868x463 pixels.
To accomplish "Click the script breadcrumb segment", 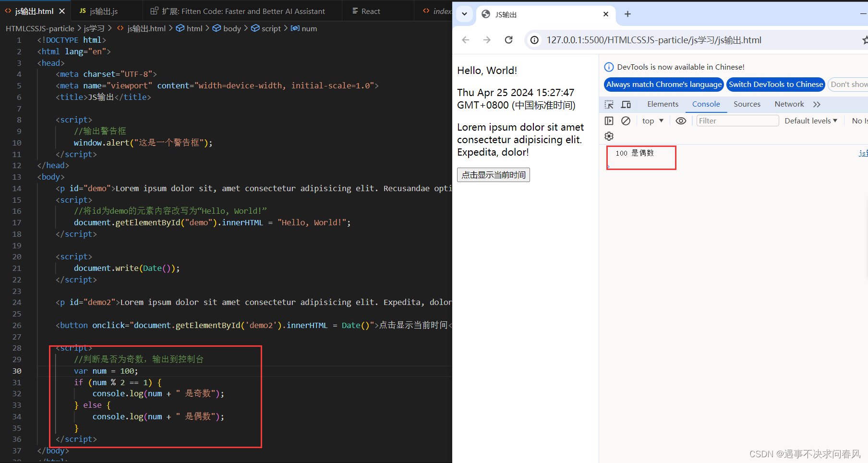I will pyautogui.click(x=266, y=28).
